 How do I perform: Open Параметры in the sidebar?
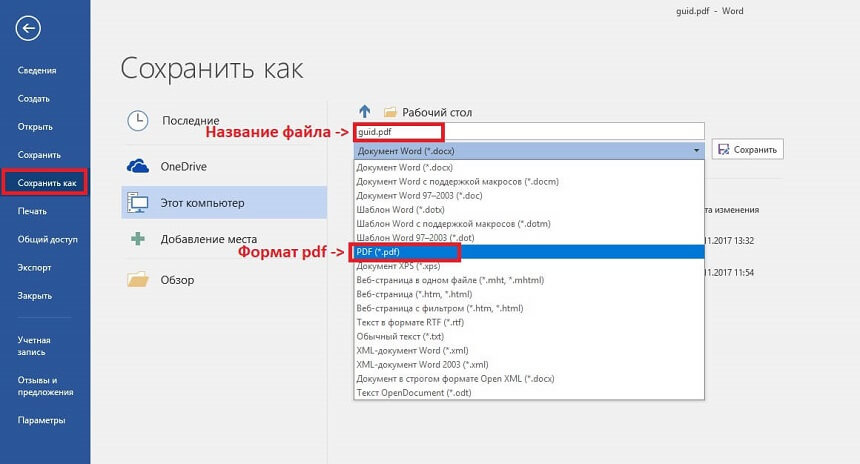(41, 420)
